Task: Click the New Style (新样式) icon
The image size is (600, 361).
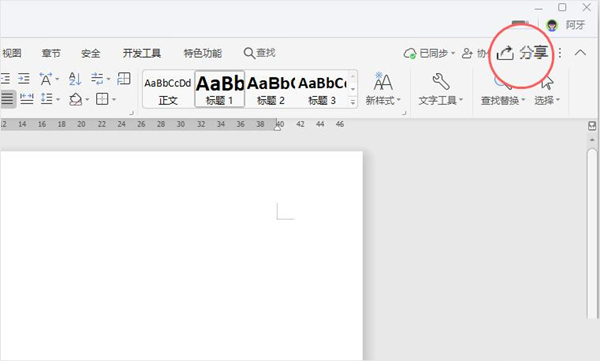Action: [383, 81]
